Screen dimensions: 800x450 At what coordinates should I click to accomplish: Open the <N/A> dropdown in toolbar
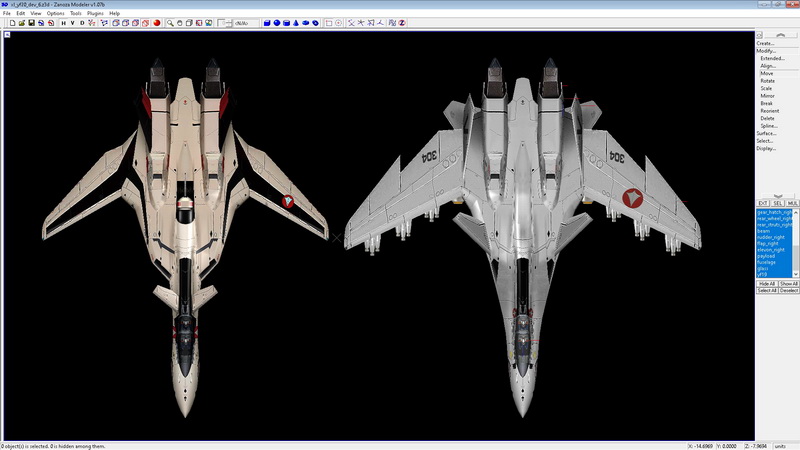pos(241,23)
